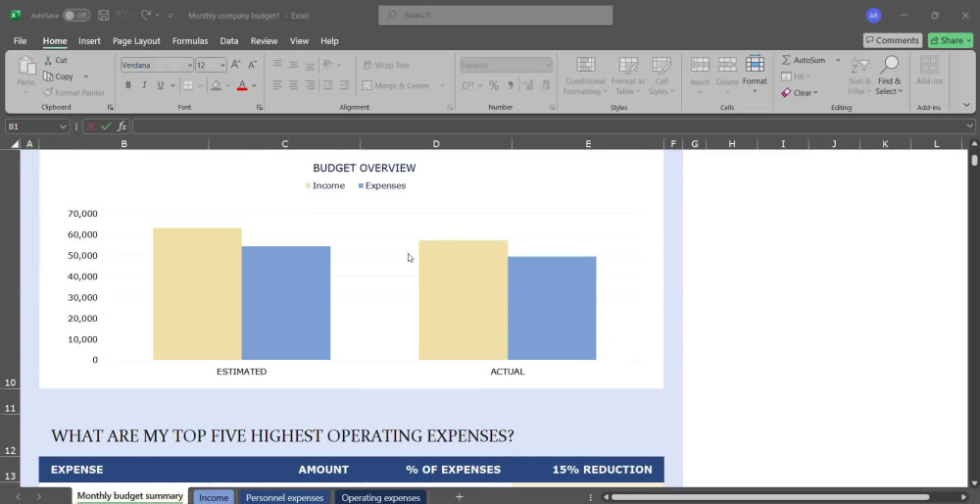Viewport: 980px width, 504px height.
Task: Click the green Share button
Action: click(951, 40)
